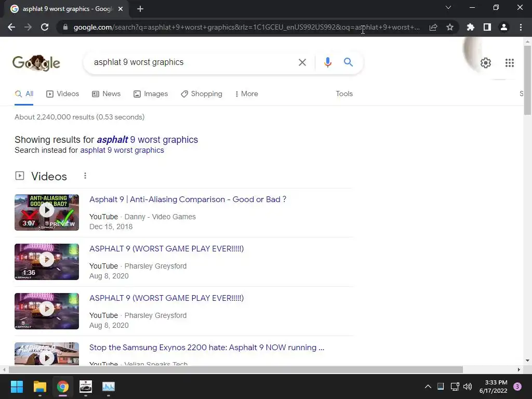Click the tablet tray icon

pyautogui.click(x=441, y=386)
